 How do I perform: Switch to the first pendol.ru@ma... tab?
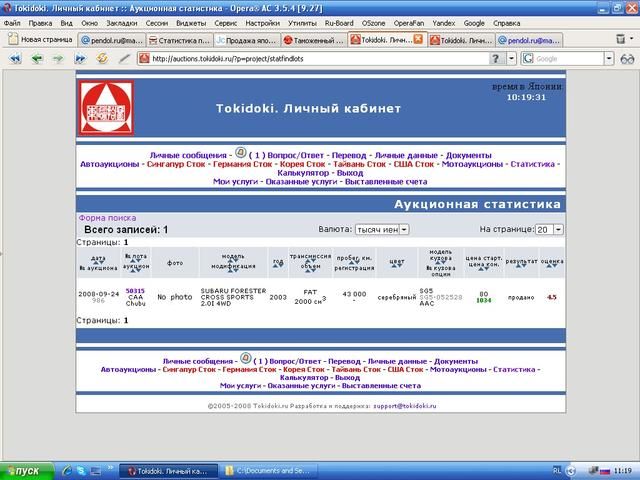(x=112, y=40)
